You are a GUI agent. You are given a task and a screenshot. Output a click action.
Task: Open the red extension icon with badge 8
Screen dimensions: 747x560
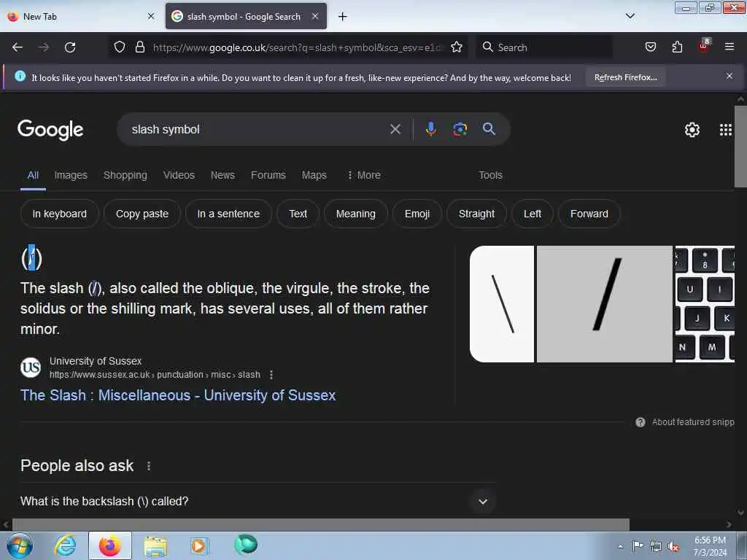coord(704,46)
